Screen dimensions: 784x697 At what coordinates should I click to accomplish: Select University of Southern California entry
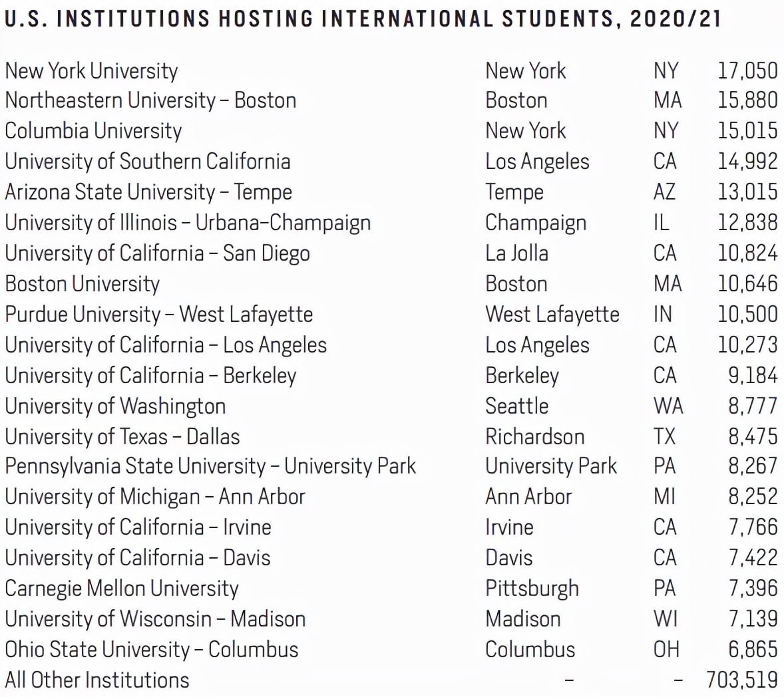point(148,162)
